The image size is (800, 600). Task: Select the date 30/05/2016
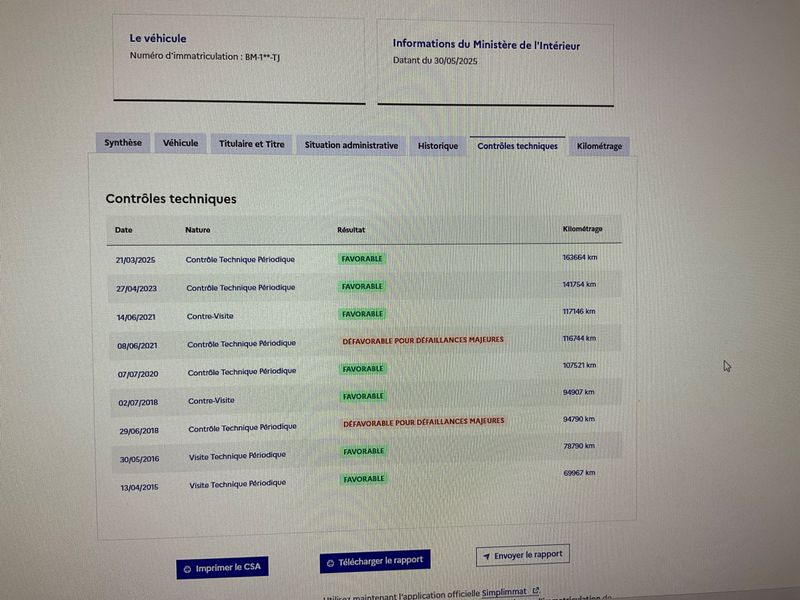tap(139, 459)
